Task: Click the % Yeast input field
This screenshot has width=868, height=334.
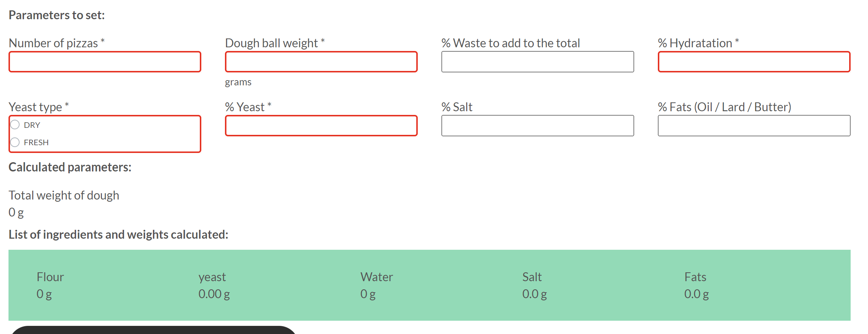Action: pos(321,126)
